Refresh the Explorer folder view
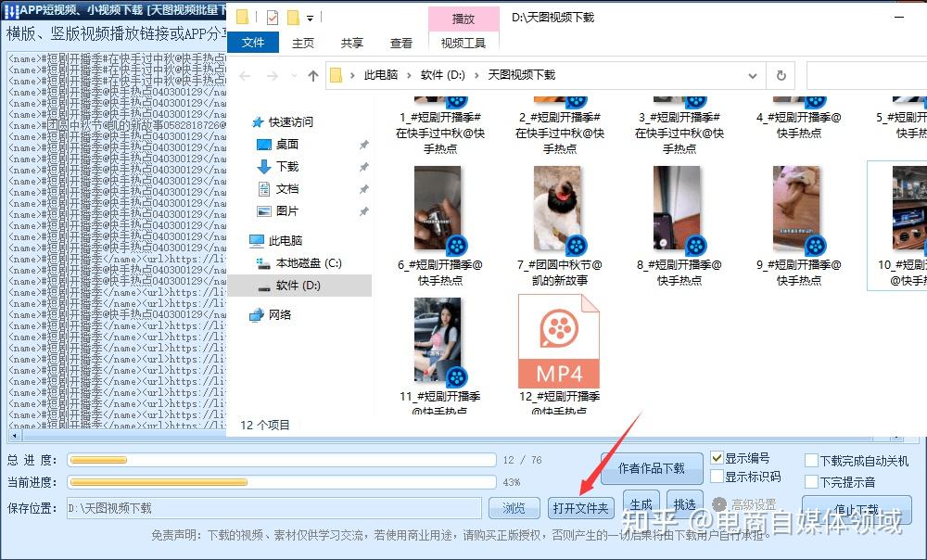 [x=781, y=76]
